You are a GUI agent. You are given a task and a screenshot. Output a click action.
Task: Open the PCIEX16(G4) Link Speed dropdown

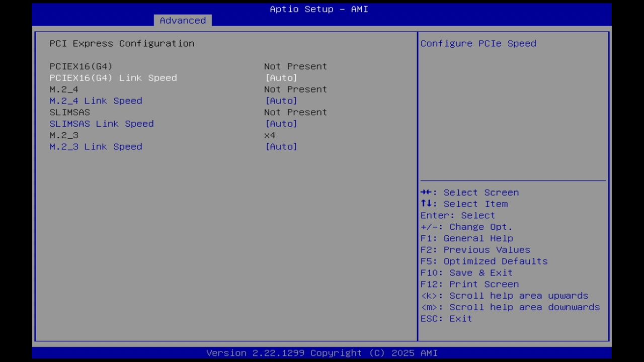click(281, 78)
